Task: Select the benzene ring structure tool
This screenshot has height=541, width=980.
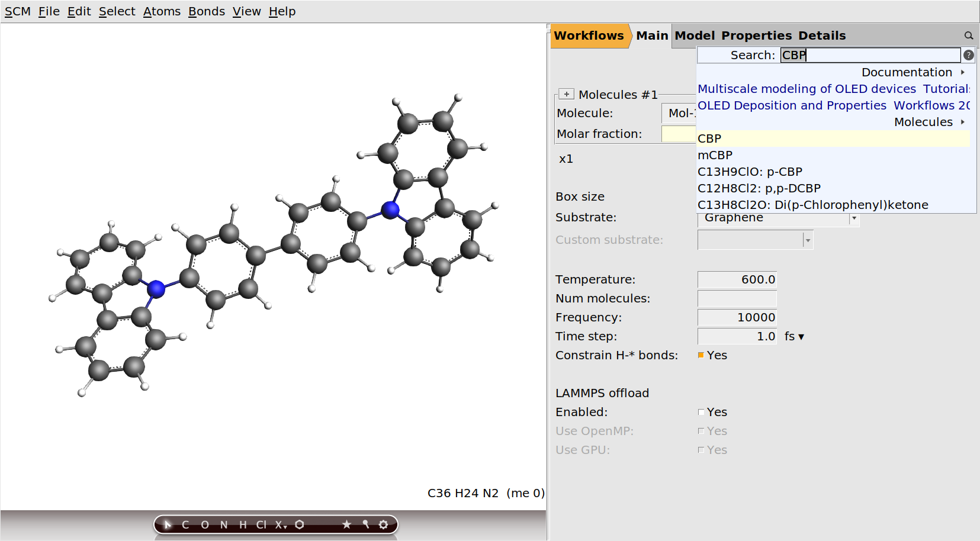Action: (300, 524)
